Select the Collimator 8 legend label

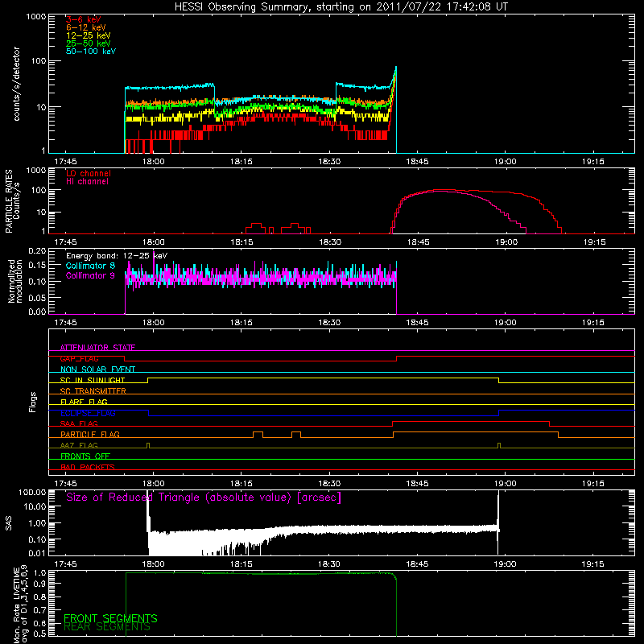90,266
